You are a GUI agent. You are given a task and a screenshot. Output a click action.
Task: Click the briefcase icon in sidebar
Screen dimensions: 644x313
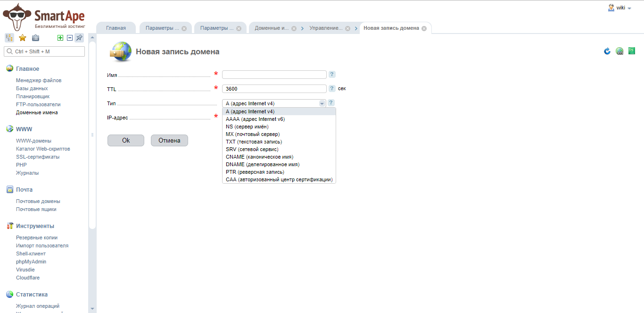point(35,38)
